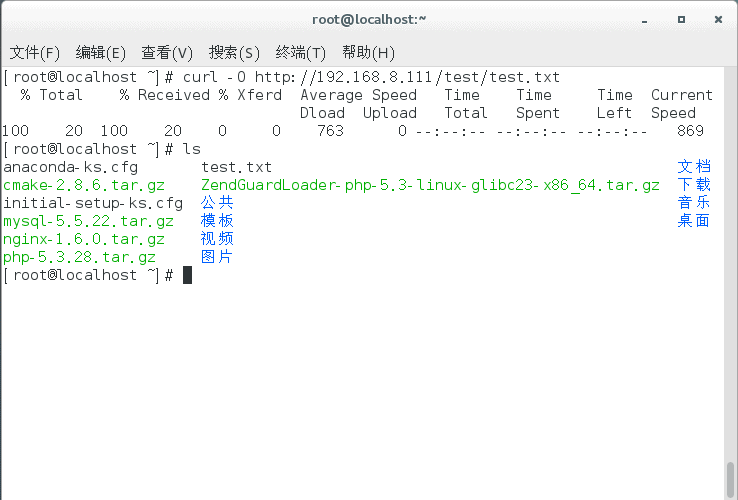Click the 下载 directory name
This screenshot has height=500, width=738.
pos(694,184)
